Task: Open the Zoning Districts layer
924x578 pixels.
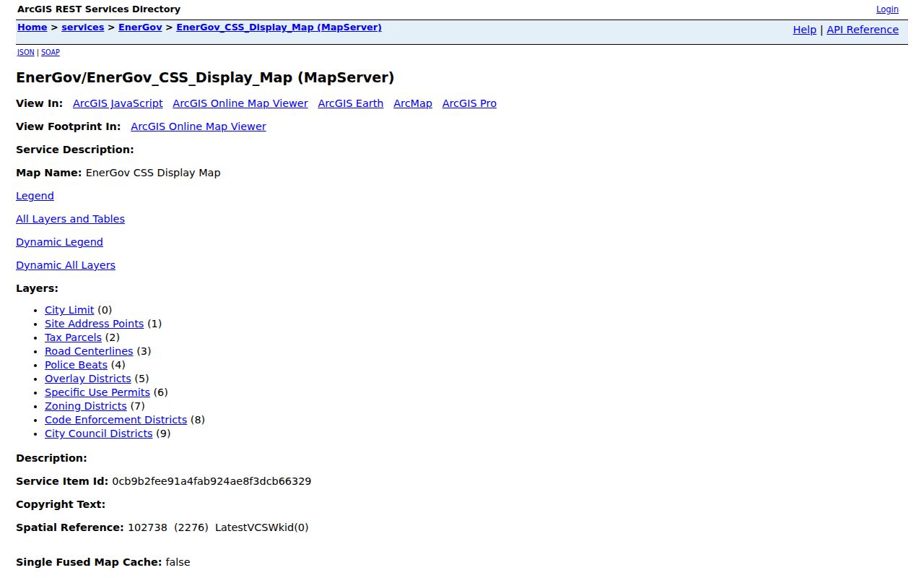Action: (86, 406)
